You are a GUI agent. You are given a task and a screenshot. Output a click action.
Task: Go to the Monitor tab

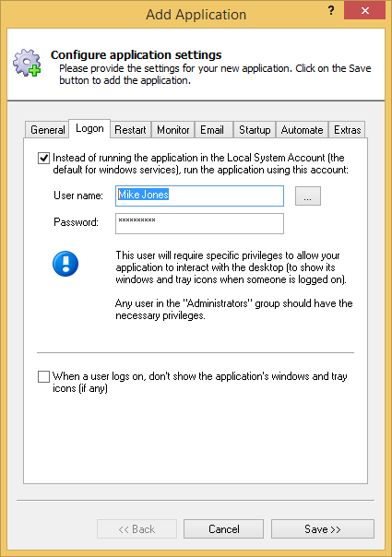tap(173, 130)
